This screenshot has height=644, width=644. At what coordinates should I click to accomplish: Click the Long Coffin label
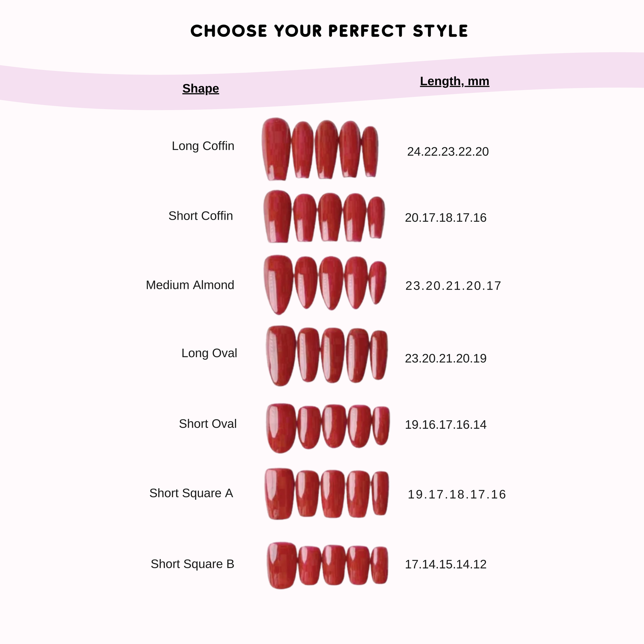(203, 146)
